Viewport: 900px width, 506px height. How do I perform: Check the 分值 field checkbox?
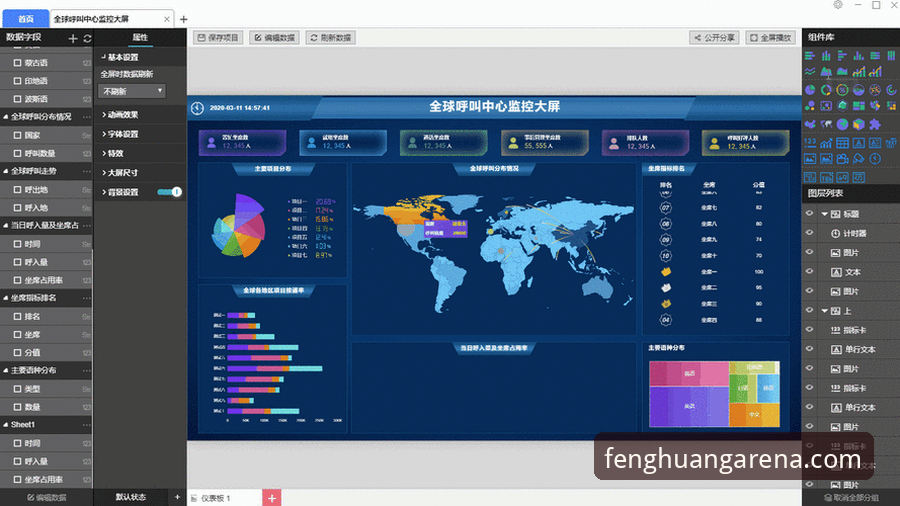(17, 352)
